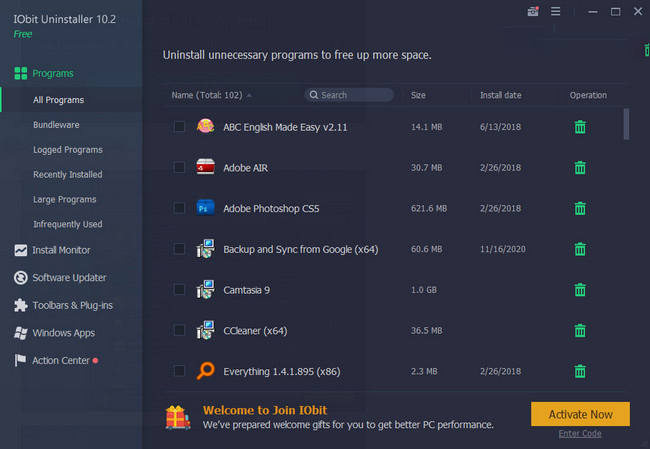Click the magnifier icon in the search box
The width and height of the screenshot is (650, 449).
click(x=314, y=95)
